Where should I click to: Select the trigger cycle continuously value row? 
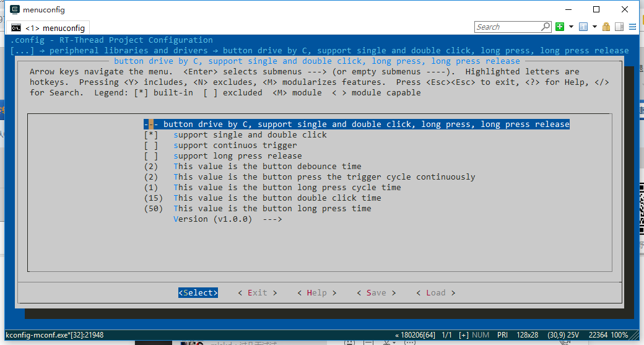point(310,177)
